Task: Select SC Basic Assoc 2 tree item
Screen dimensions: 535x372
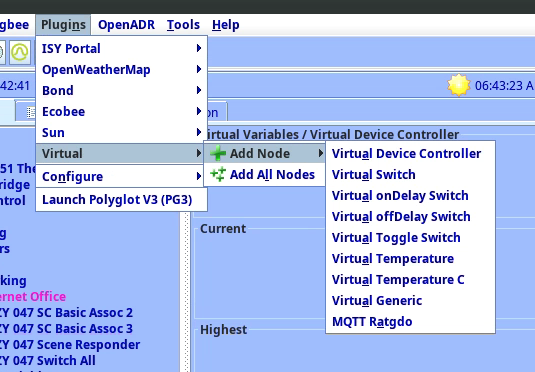Action: (66, 313)
